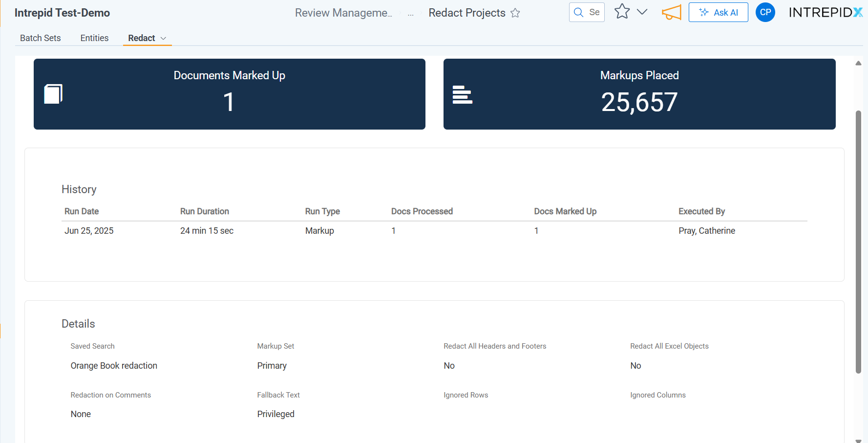The width and height of the screenshot is (868, 443).
Task: Click the search magnifier icon
Action: coord(578,13)
